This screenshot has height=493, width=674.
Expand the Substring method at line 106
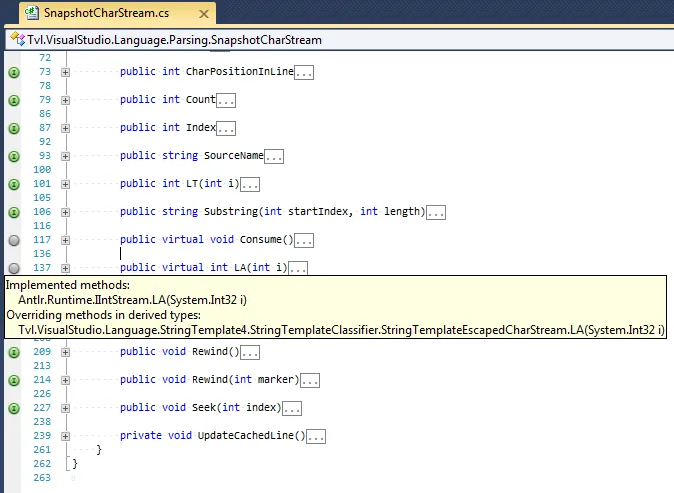tap(65, 212)
